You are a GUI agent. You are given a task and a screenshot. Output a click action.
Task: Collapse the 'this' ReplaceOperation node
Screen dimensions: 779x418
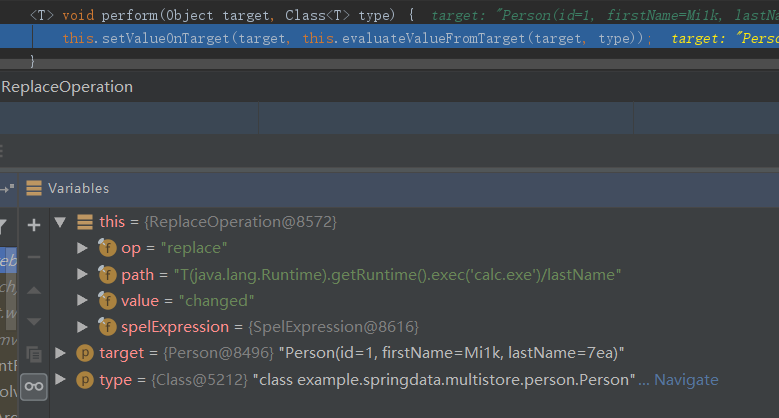tap(59, 221)
